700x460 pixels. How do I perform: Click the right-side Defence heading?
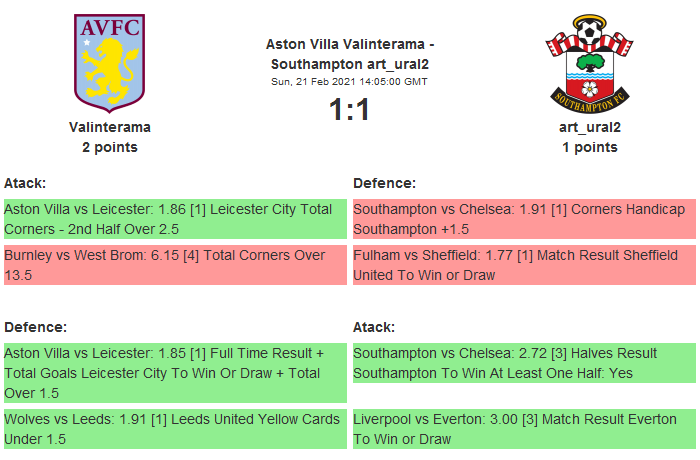(x=384, y=183)
